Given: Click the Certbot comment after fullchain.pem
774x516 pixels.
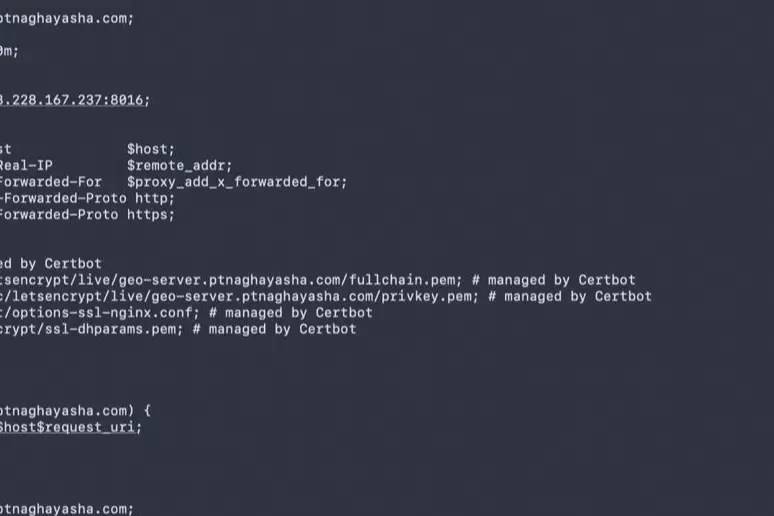Looking at the screenshot, I should point(553,280).
